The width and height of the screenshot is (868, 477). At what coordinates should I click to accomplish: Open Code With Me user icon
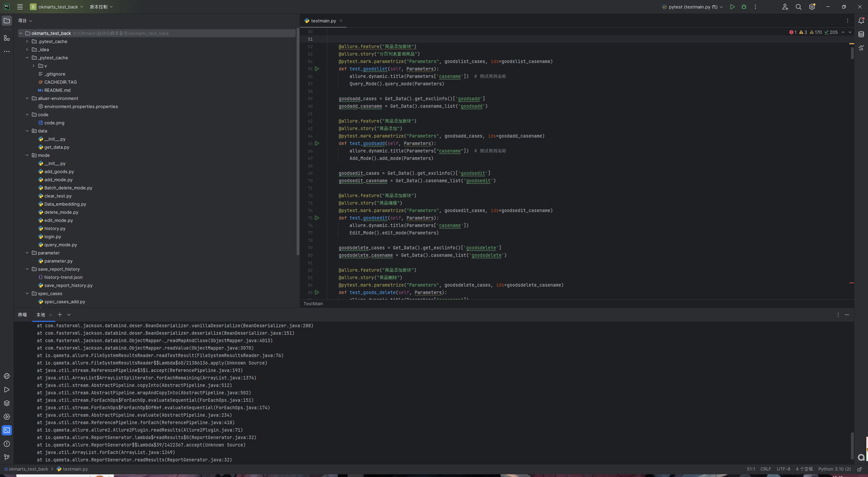(x=785, y=7)
